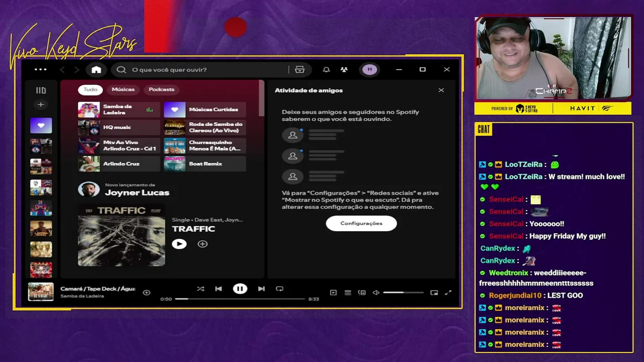644x362 pixels.
Task: Add current track to Liked Songs
Action: 146,293
